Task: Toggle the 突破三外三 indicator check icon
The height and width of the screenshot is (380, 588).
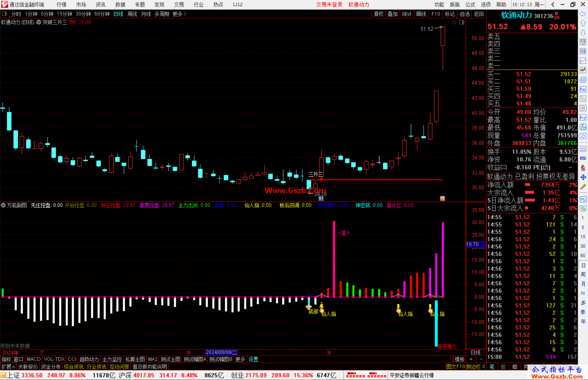Action: click(39, 22)
